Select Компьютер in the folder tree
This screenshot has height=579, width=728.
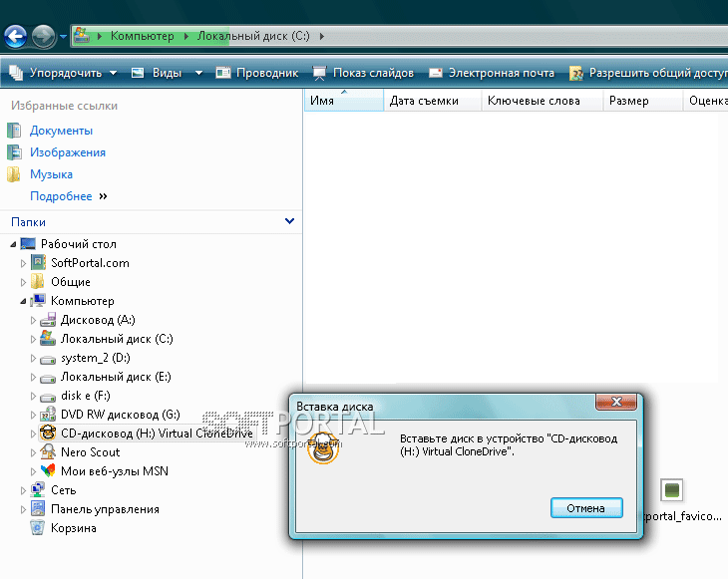click(x=82, y=301)
